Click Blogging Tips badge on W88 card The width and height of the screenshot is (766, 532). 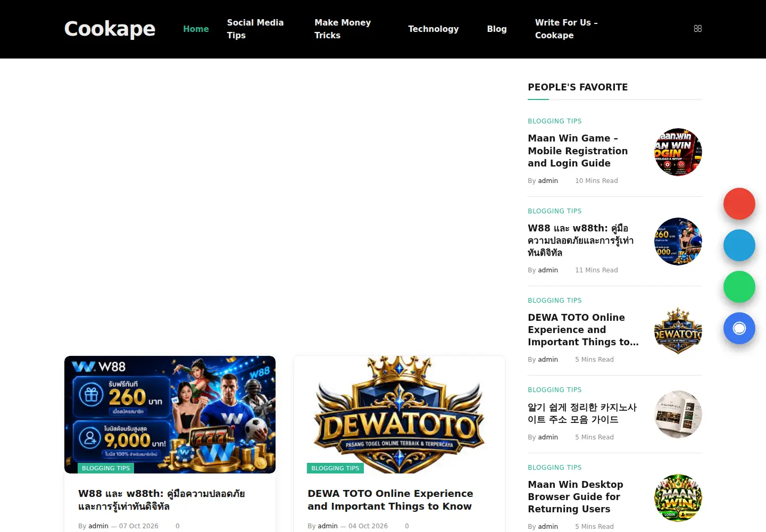(x=106, y=468)
